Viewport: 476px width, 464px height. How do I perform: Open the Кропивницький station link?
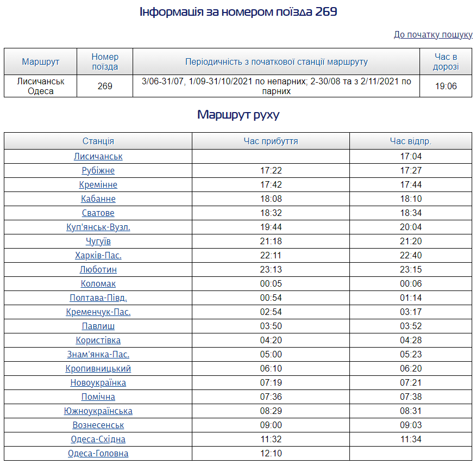[98, 369]
